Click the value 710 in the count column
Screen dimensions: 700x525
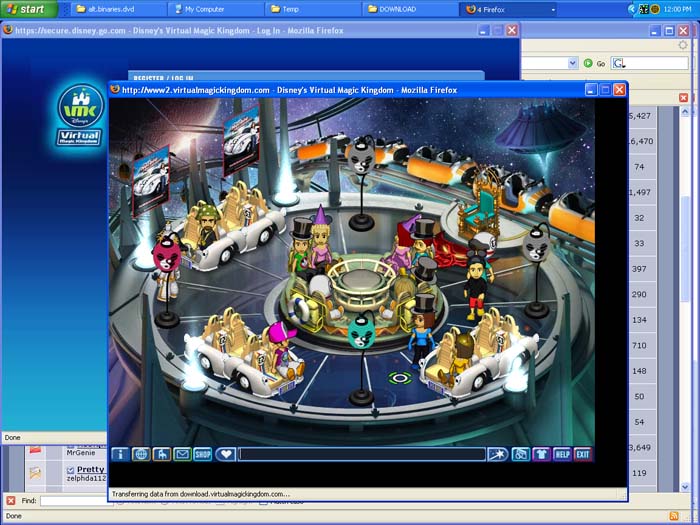pos(639,345)
